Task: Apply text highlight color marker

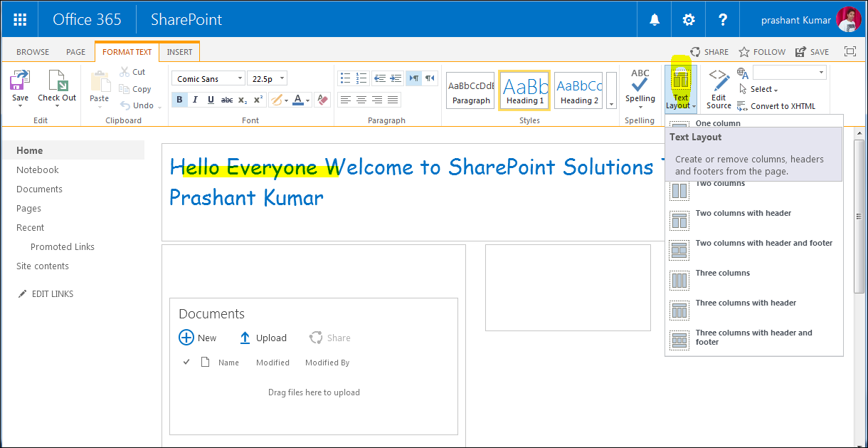Action: click(276, 100)
